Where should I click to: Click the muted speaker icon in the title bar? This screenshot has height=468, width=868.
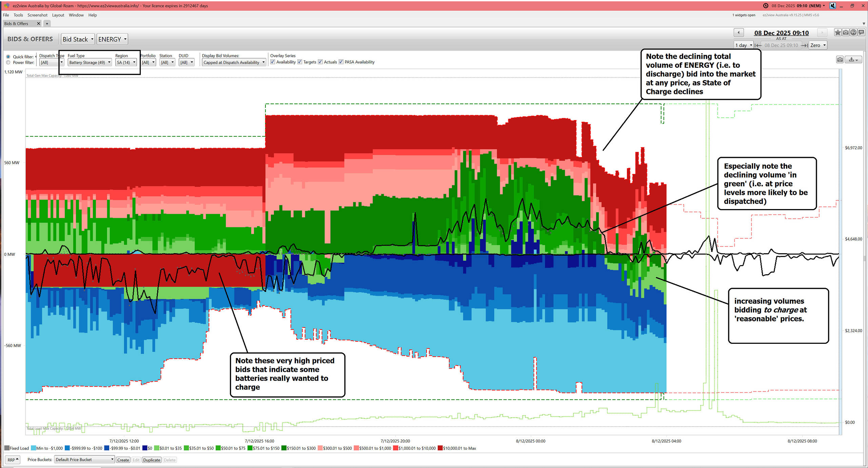click(x=832, y=6)
